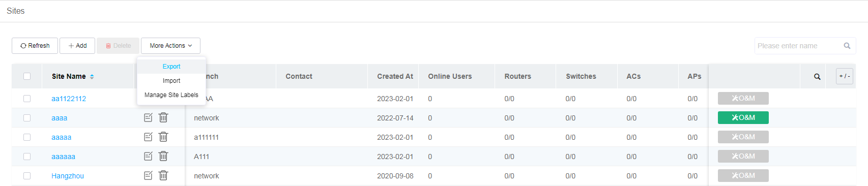Click the table header search icon
Image resolution: width=868 pixels, height=186 pixels.
[817, 77]
